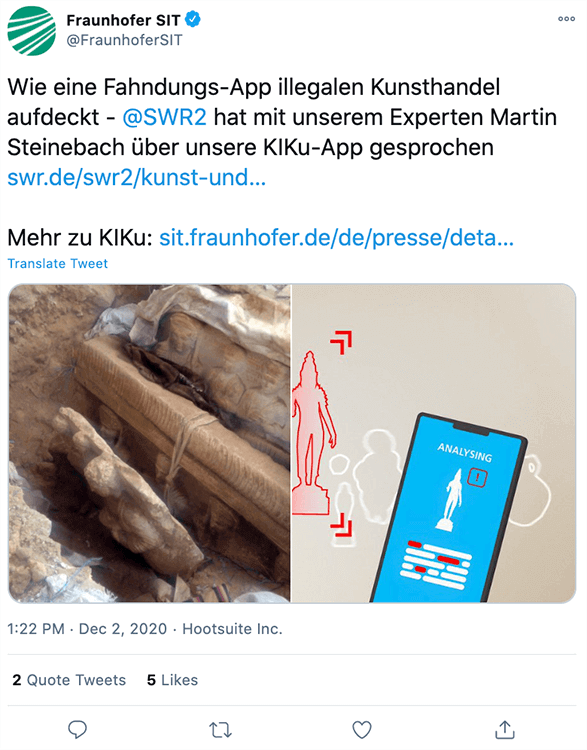View the 2 Quote Tweets

tap(69, 680)
